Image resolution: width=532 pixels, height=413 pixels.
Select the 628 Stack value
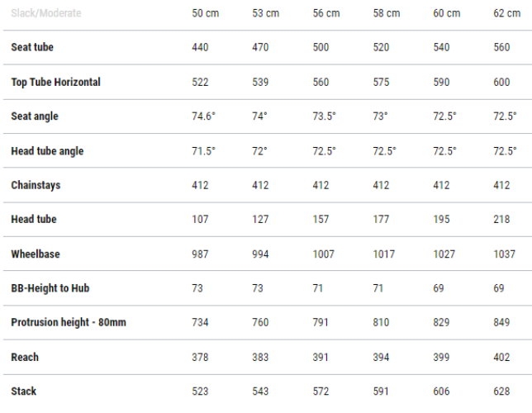coord(502,392)
